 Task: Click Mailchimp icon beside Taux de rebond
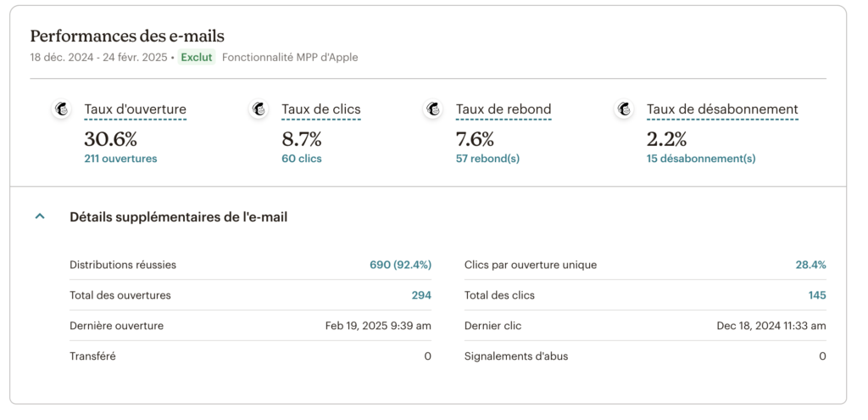coord(433,109)
